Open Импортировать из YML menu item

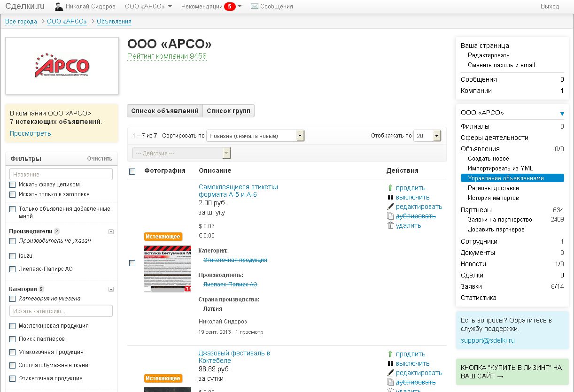(x=500, y=168)
